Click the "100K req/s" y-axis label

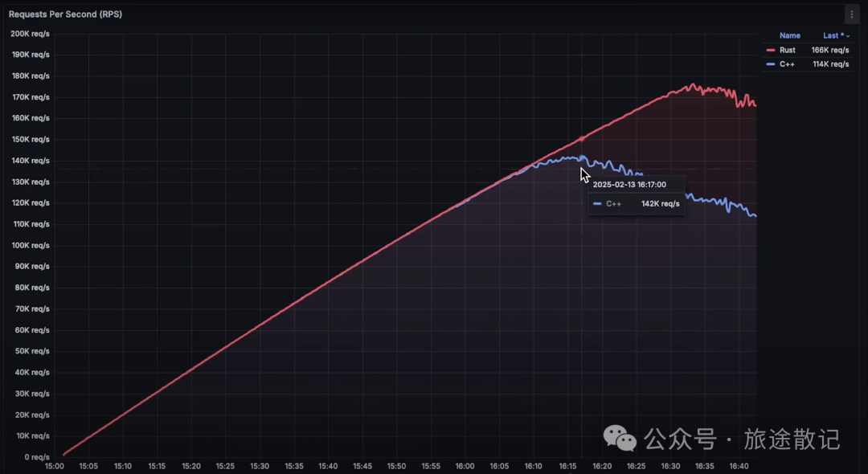point(31,245)
